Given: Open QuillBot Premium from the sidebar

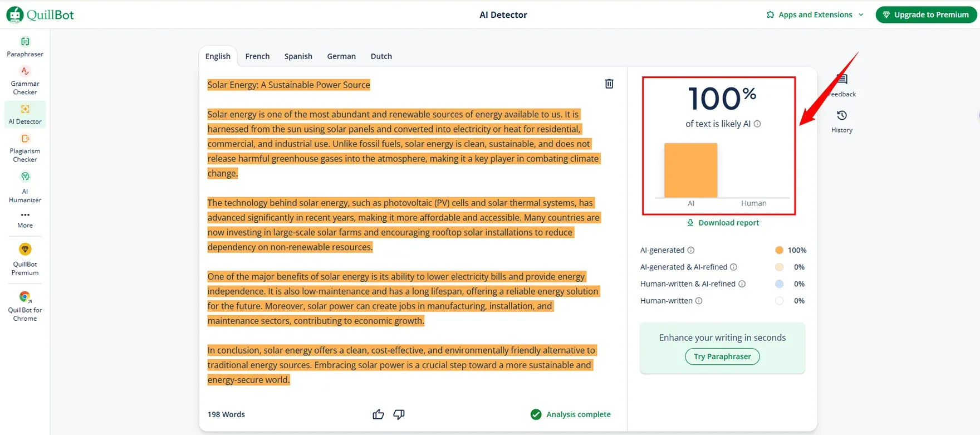Looking at the screenshot, I should click(x=25, y=260).
